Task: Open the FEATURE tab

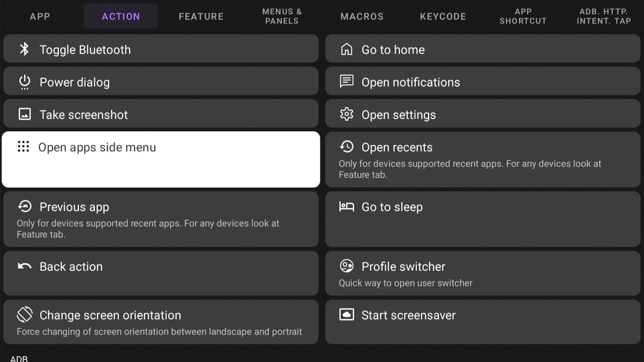Action: tap(201, 16)
